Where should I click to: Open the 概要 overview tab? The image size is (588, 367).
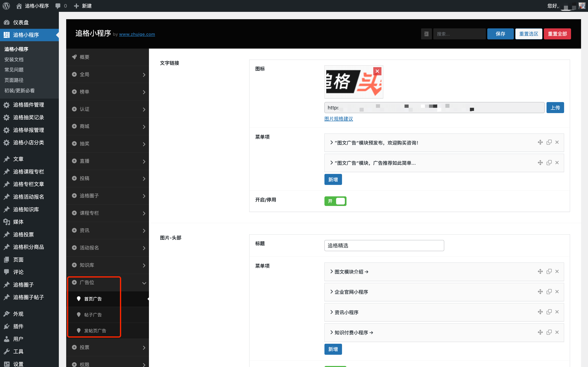point(107,57)
